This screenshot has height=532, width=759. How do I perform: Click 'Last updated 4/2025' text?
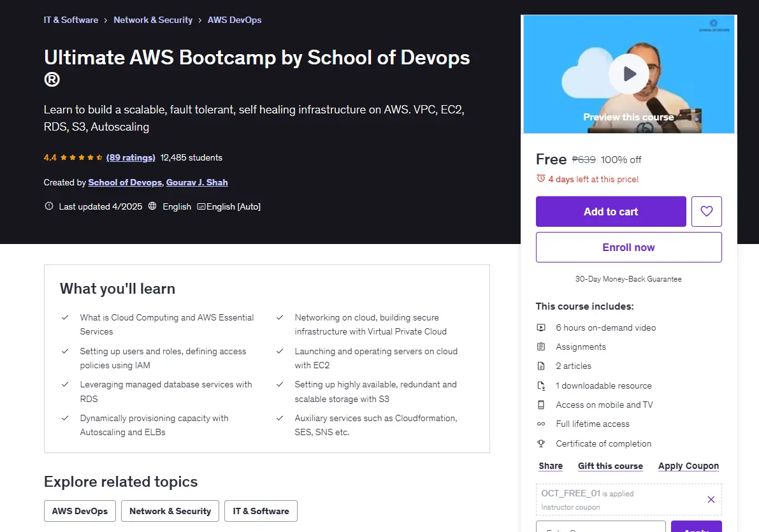(x=101, y=206)
